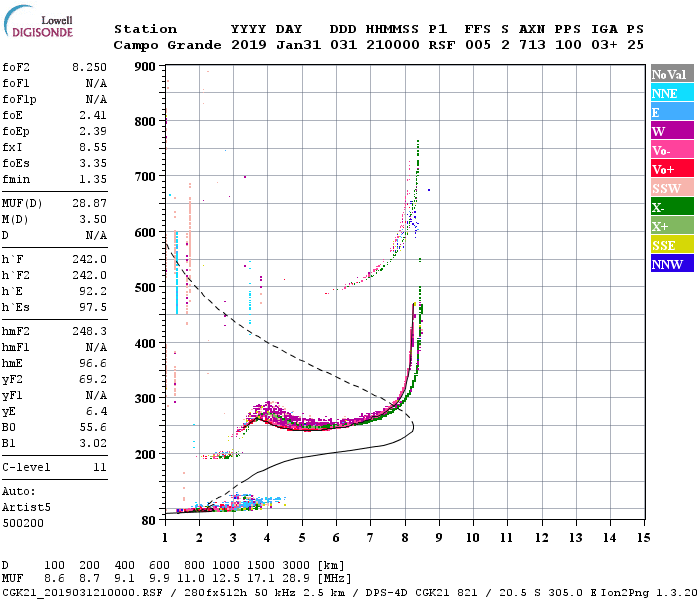Click the AXN value 713
Screen dimensions: 700x600
coord(532,45)
